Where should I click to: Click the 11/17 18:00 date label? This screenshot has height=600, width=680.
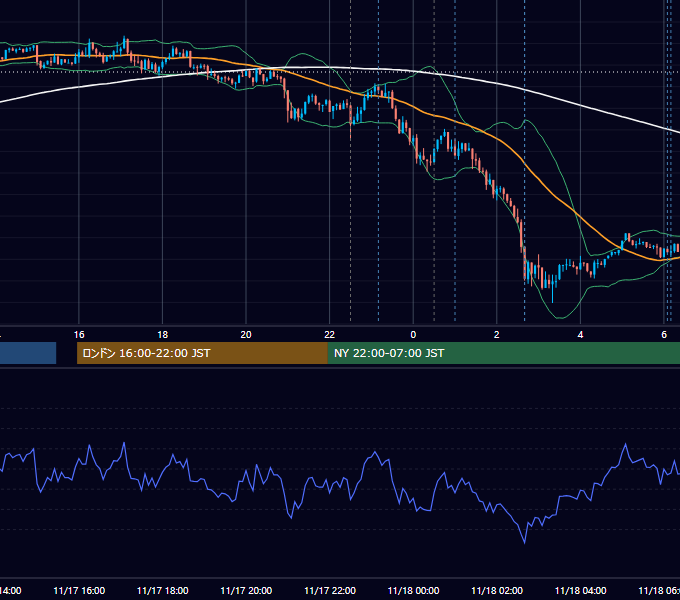coord(163,590)
